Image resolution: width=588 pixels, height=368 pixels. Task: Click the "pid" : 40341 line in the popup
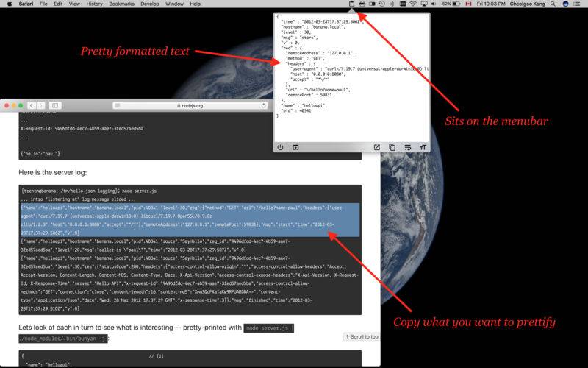tap(296, 111)
